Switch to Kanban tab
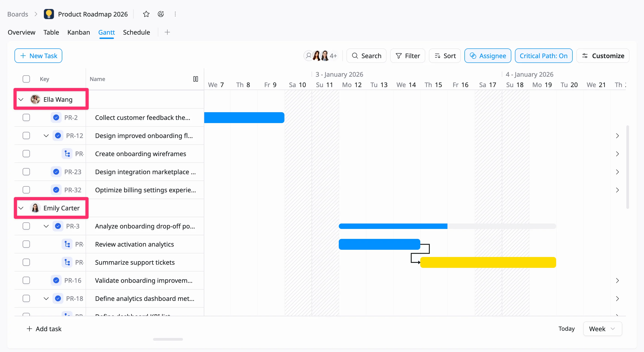Image resolution: width=644 pixels, height=352 pixels. pyautogui.click(x=79, y=32)
